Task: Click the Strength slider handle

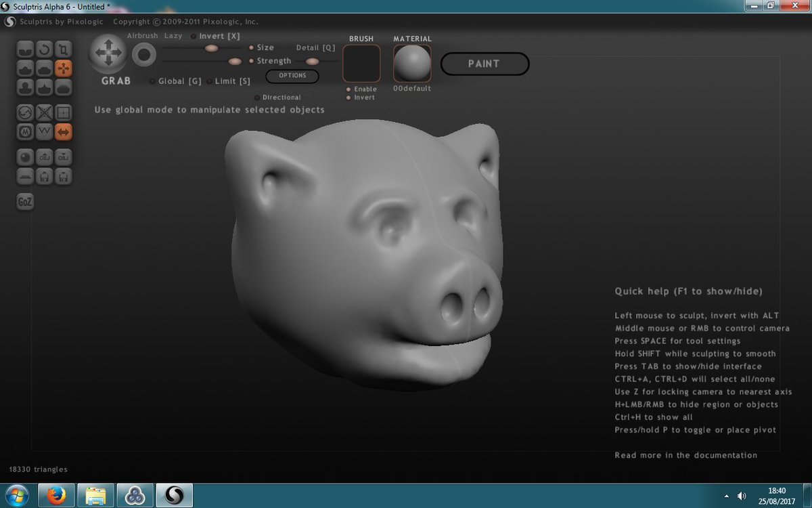Action: click(235, 62)
